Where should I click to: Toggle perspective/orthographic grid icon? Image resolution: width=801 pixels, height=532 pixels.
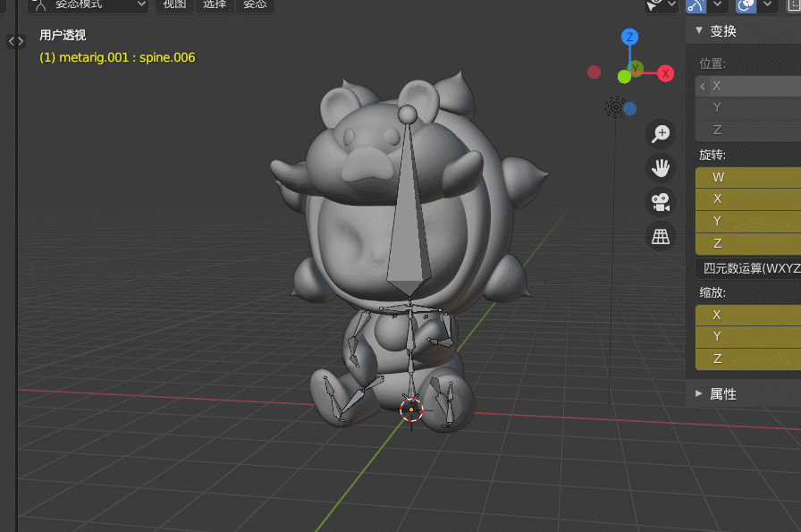pyautogui.click(x=661, y=237)
